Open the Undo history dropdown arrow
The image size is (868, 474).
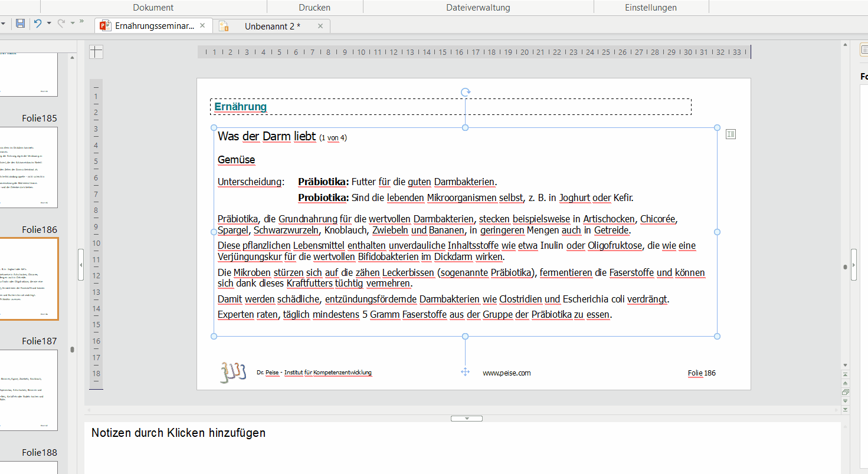[x=49, y=24]
